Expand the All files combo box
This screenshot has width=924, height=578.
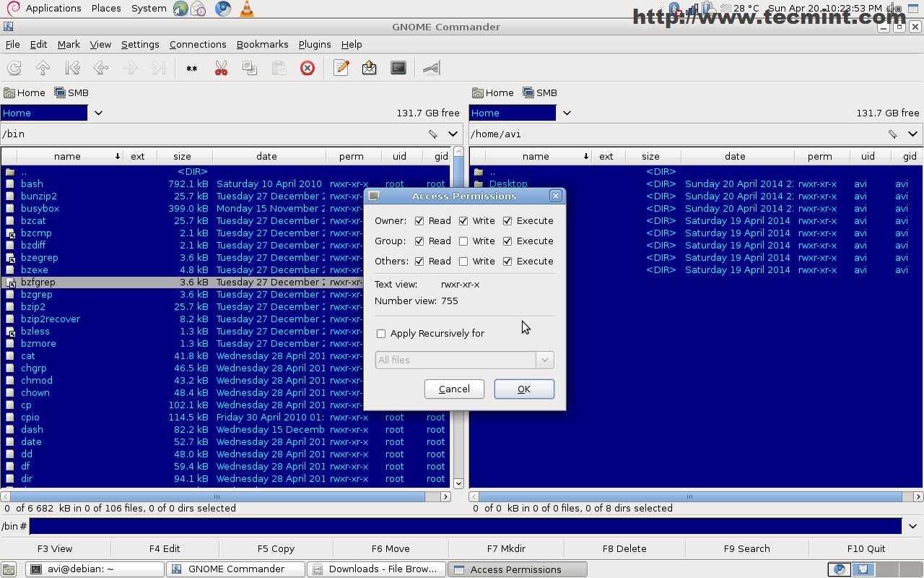coord(544,360)
